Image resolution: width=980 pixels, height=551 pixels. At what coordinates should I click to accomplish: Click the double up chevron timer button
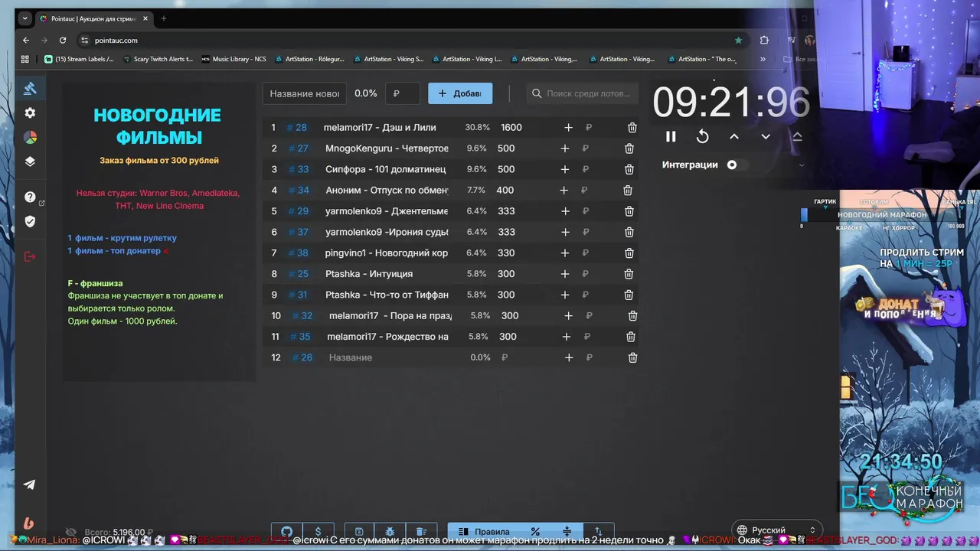point(797,136)
